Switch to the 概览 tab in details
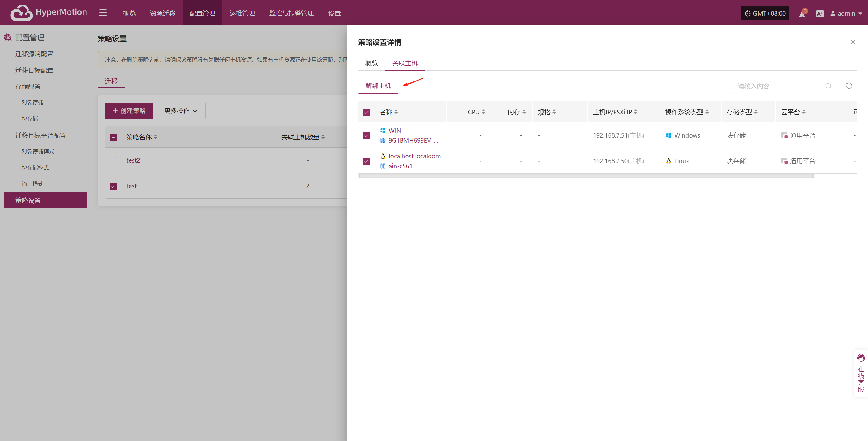This screenshot has height=441, width=868. pos(371,63)
